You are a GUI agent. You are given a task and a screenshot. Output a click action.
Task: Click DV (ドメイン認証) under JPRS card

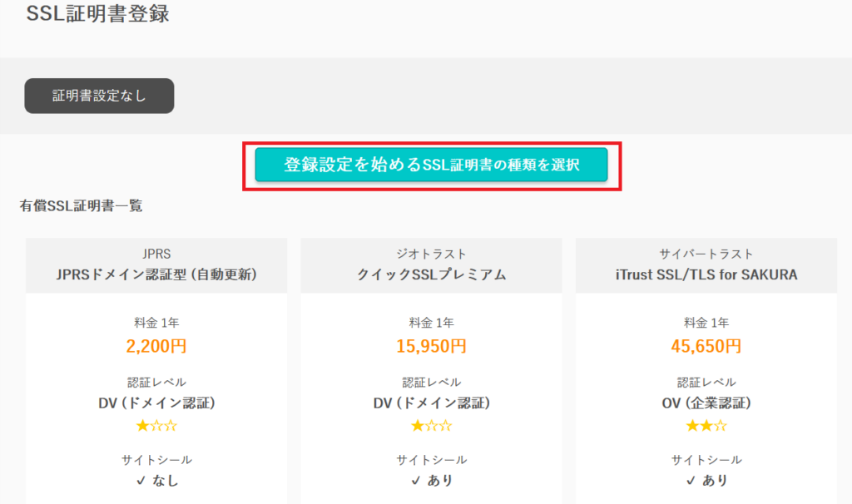pyautogui.click(x=156, y=403)
